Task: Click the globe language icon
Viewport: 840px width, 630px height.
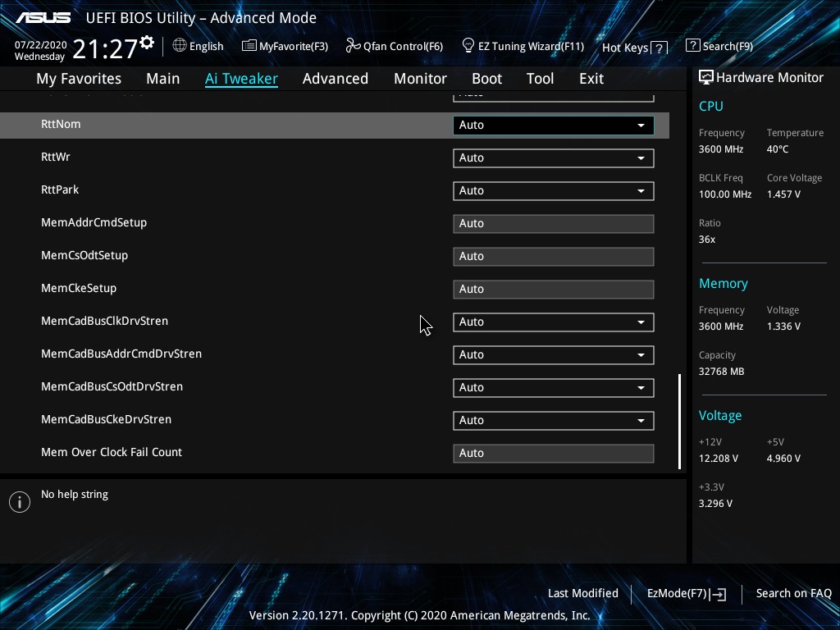Action: [x=180, y=46]
